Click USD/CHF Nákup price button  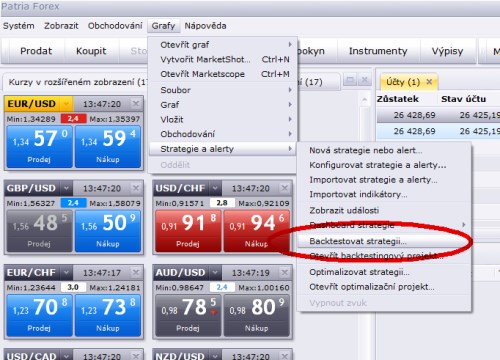point(257,231)
